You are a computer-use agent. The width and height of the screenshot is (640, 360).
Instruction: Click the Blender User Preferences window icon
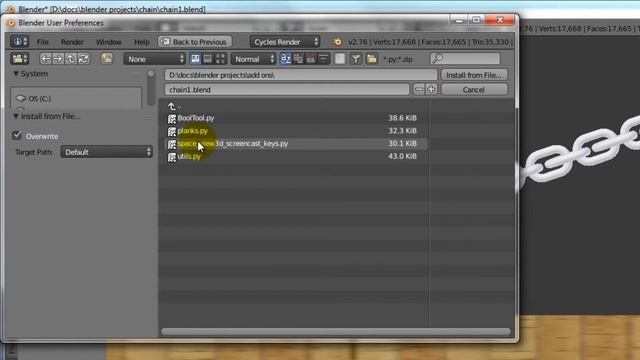coord(11,23)
